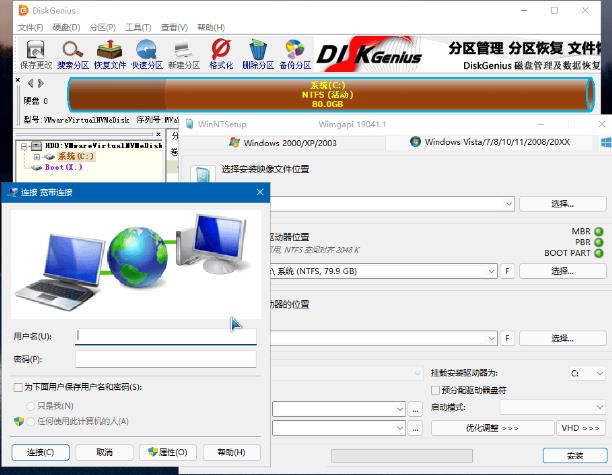Click the Format toolbar icon in DiskGenius

tap(221, 55)
